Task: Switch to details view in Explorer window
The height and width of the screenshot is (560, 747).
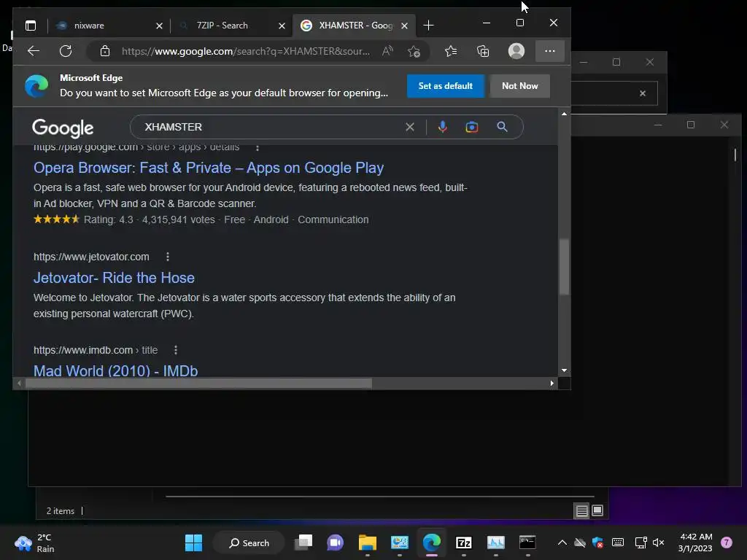Action: (581, 511)
